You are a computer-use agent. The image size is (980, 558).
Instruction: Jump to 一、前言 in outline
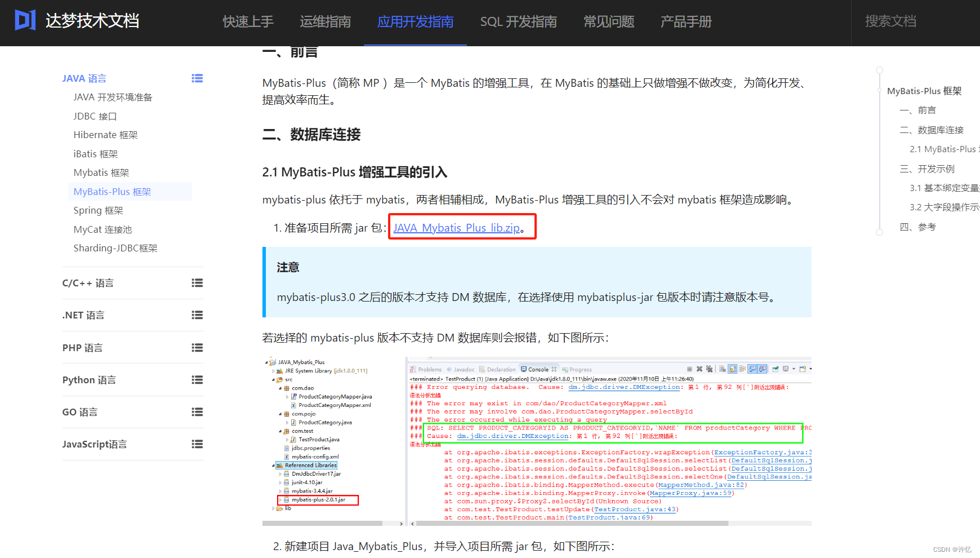click(x=917, y=110)
